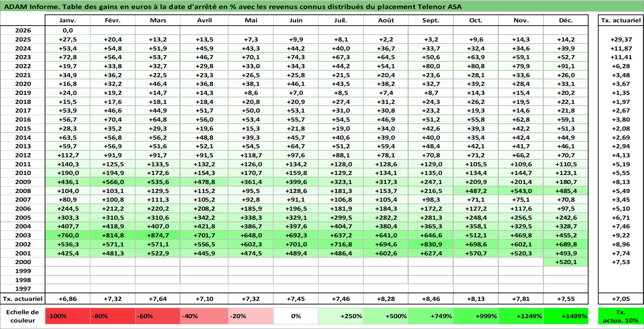644x329 pixels.
Task: Click the +436,1 cell in 2009 row
Action: (x=68, y=182)
